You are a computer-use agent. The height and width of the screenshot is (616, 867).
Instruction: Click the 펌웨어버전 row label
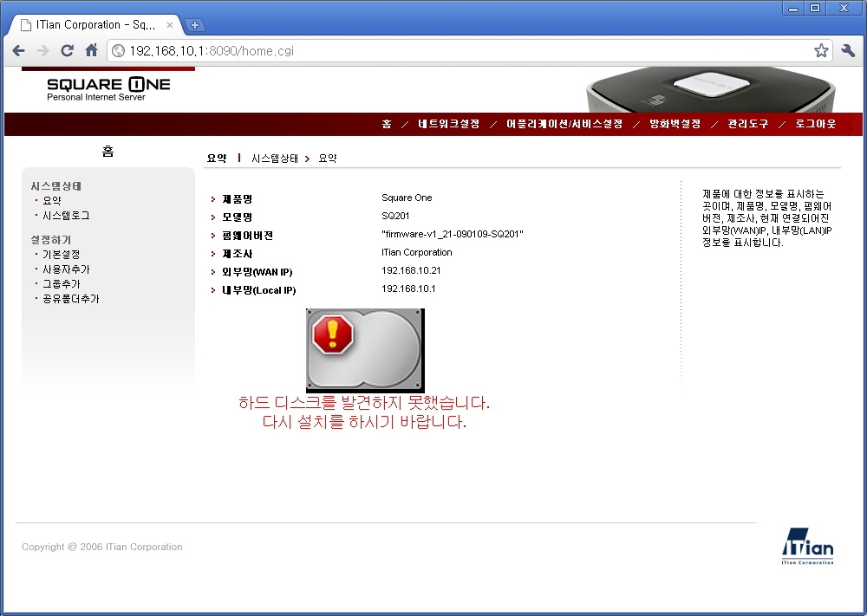point(248,236)
